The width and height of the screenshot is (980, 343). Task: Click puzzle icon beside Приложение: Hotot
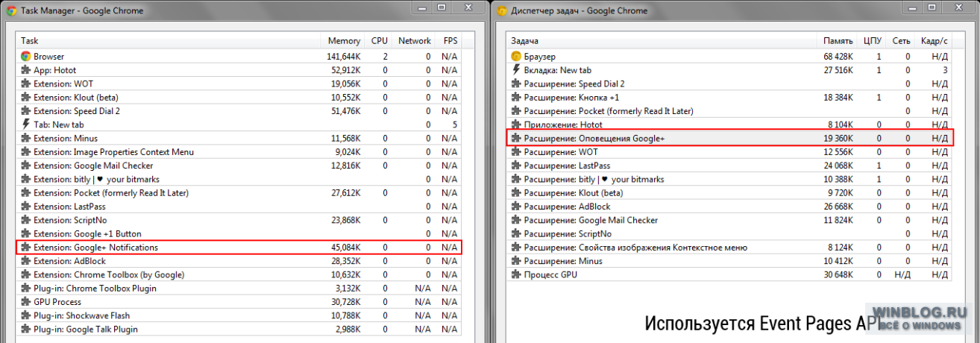tap(516, 125)
